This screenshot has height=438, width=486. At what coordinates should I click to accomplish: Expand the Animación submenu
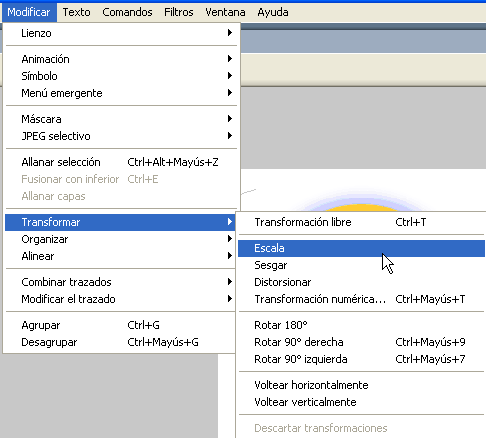tap(120, 59)
